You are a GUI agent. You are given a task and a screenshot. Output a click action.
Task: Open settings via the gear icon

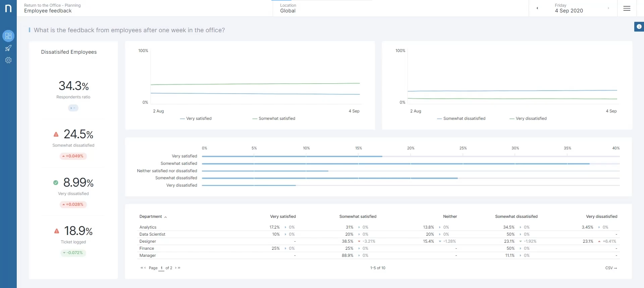(8, 60)
